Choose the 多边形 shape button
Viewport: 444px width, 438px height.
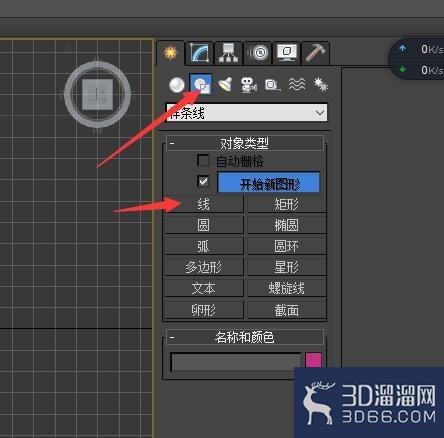(x=203, y=267)
